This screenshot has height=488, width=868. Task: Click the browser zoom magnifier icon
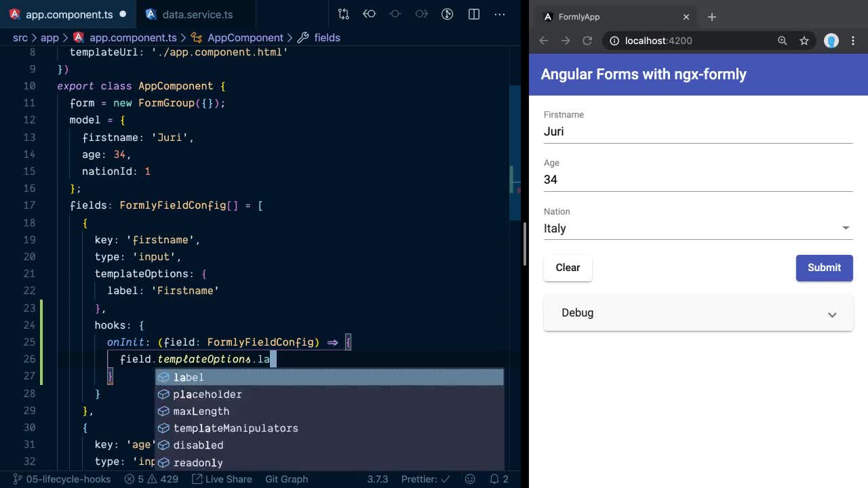tap(782, 41)
